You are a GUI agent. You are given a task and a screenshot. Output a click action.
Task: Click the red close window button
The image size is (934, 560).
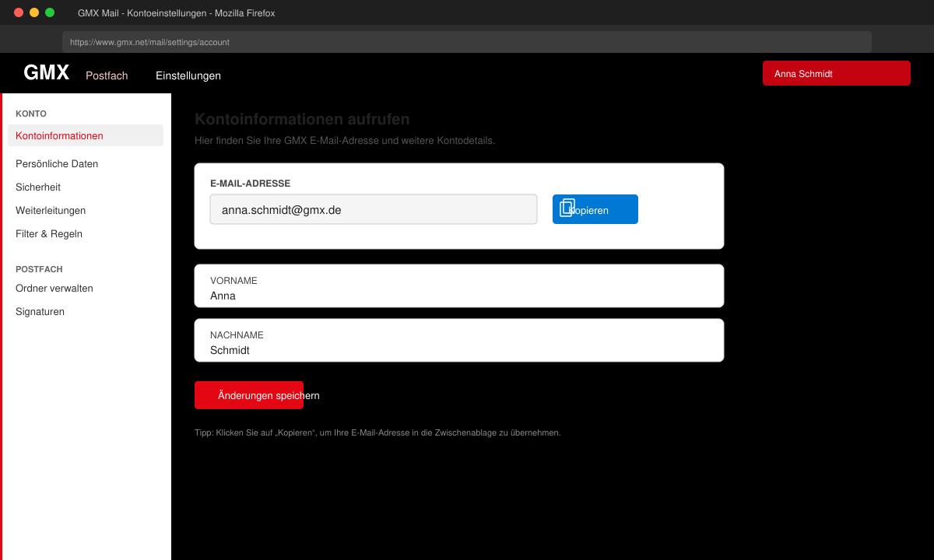point(19,12)
